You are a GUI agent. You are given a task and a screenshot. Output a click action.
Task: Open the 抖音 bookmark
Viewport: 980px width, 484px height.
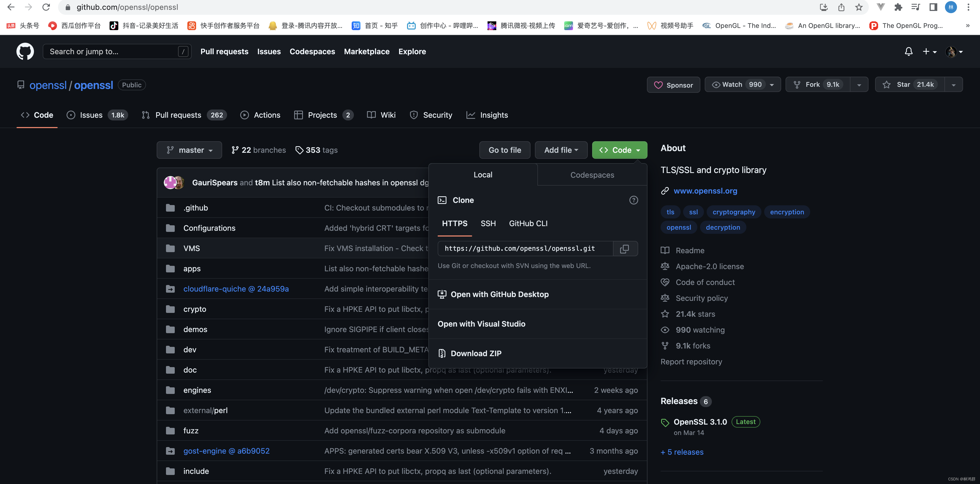(144, 25)
